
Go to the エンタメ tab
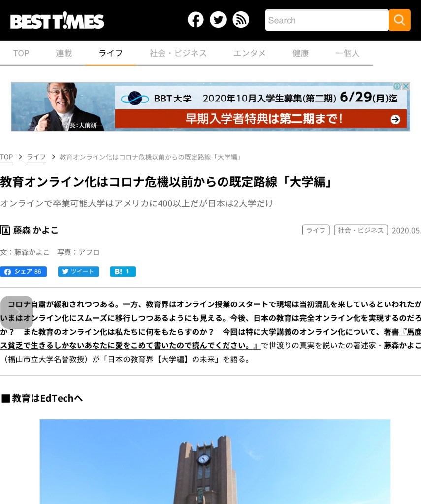click(250, 53)
